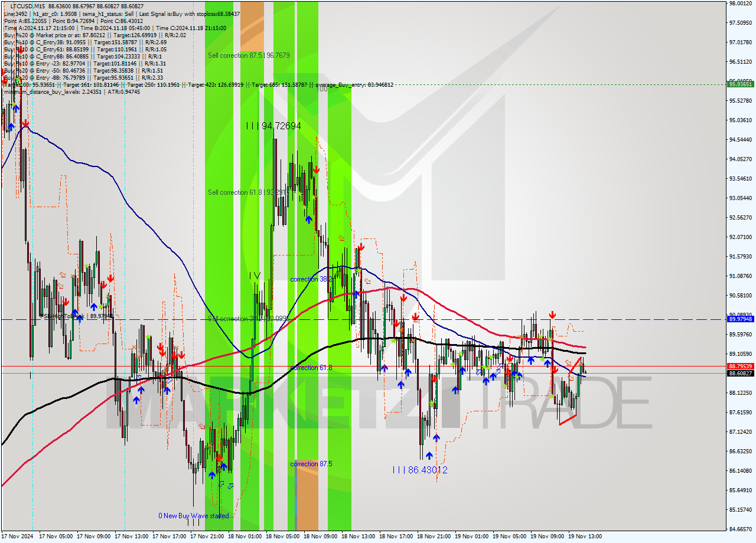Click the 'Point A:85.22055' info line

pos(25,21)
